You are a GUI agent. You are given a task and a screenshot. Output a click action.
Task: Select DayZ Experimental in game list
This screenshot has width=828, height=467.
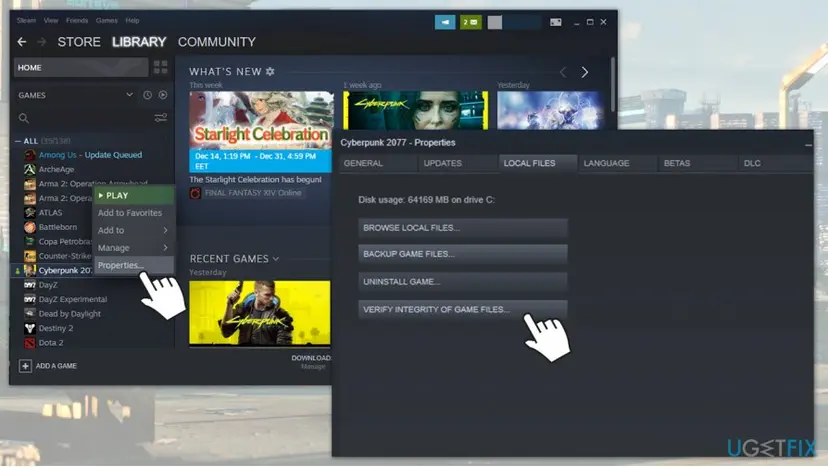72,299
